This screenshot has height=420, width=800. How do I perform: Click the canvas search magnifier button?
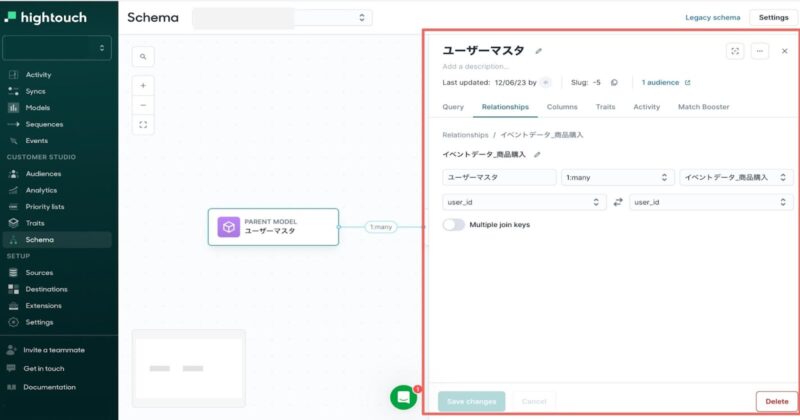coord(143,57)
